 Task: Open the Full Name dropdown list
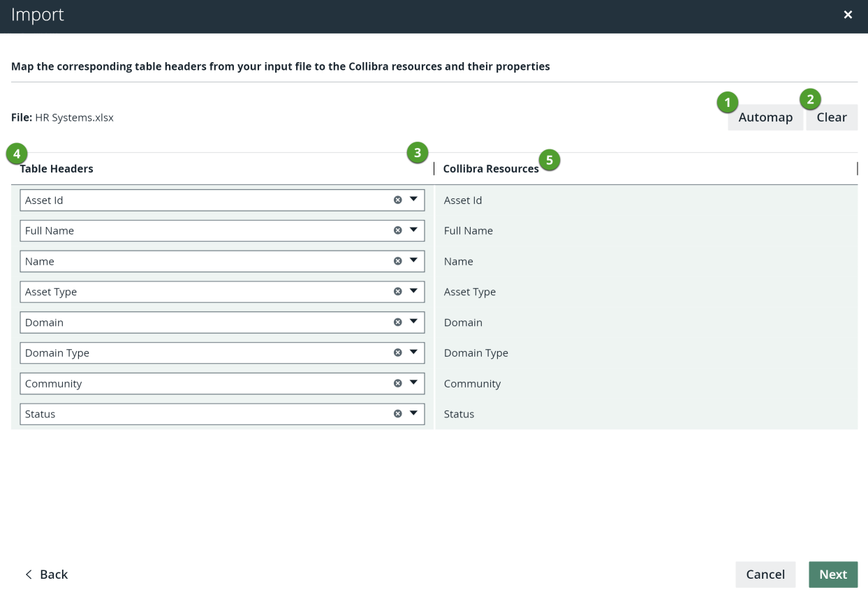click(x=413, y=230)
